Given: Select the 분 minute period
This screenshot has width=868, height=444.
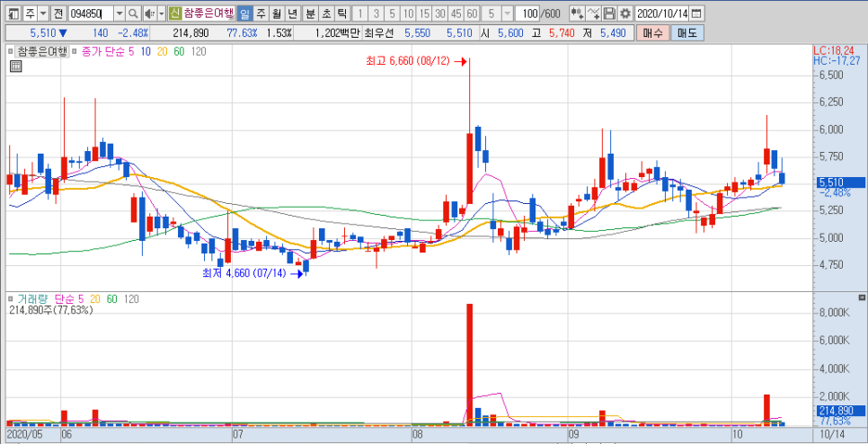Looking at the screenshot, I should (311, 13).
